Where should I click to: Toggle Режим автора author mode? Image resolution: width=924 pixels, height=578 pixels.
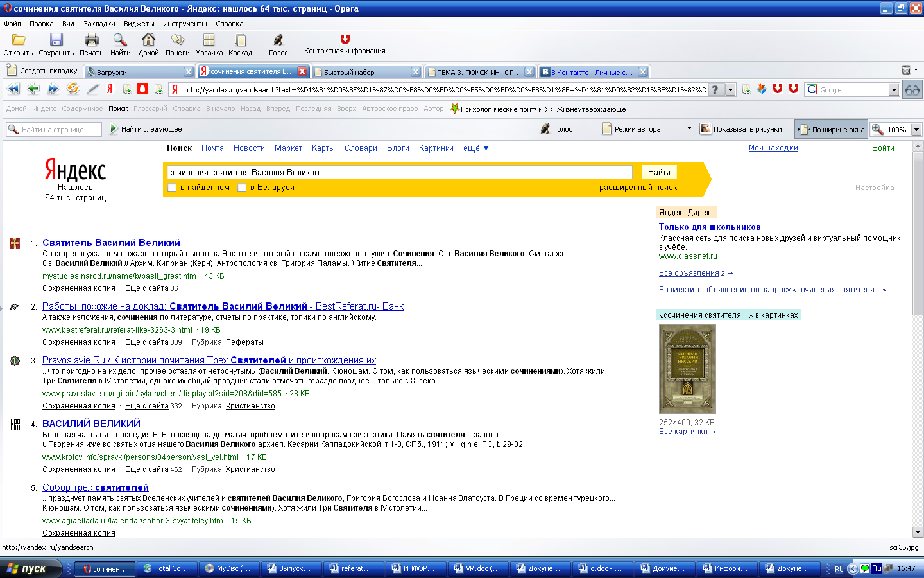[631, 129]
